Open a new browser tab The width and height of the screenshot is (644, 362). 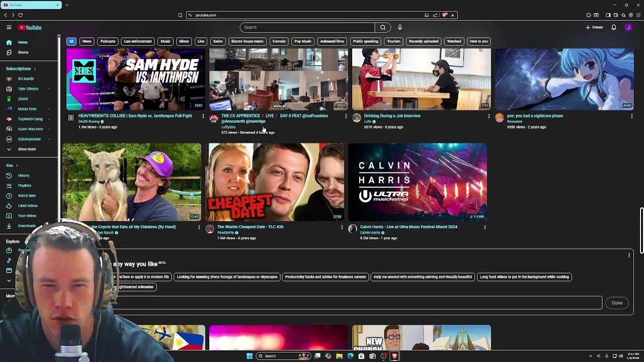point(66,5)
